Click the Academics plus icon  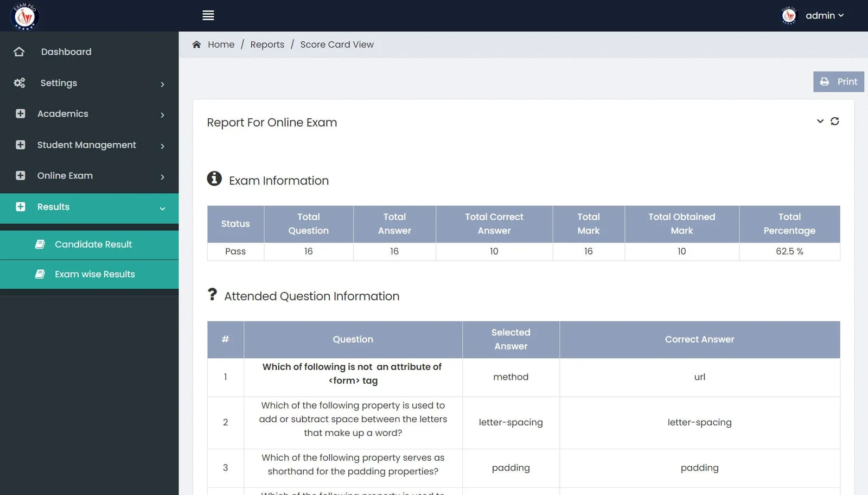click(x=21, y=113)
